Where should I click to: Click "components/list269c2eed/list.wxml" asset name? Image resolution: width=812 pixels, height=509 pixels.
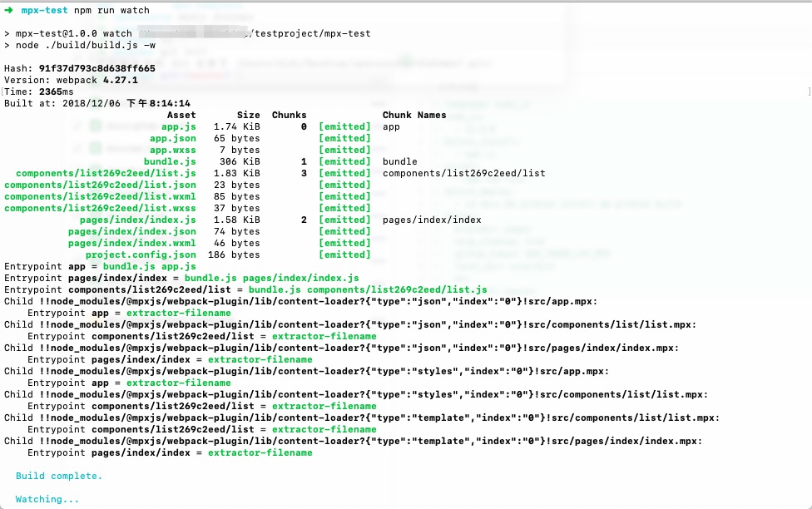tap(100, 197)
